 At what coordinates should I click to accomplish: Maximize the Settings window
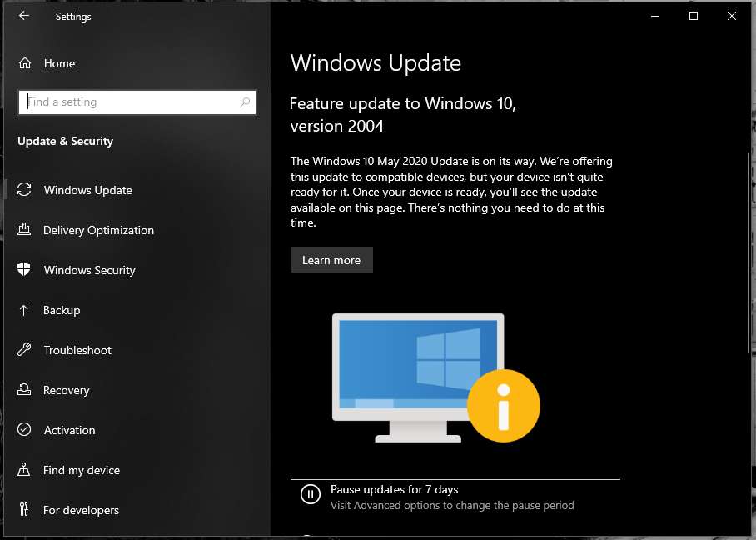click(x=694, y=16)
